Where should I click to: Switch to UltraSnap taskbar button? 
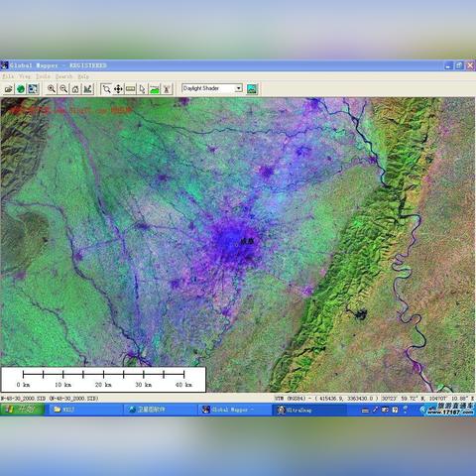click(x=310, y=410)
